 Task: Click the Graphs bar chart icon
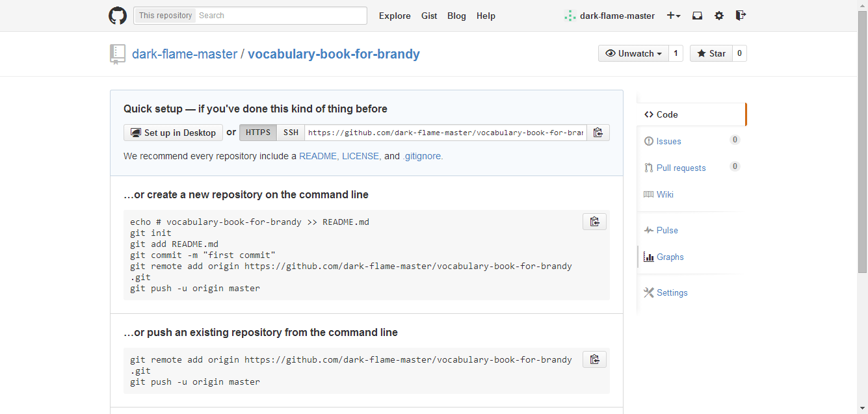click(x=649, y=257)
